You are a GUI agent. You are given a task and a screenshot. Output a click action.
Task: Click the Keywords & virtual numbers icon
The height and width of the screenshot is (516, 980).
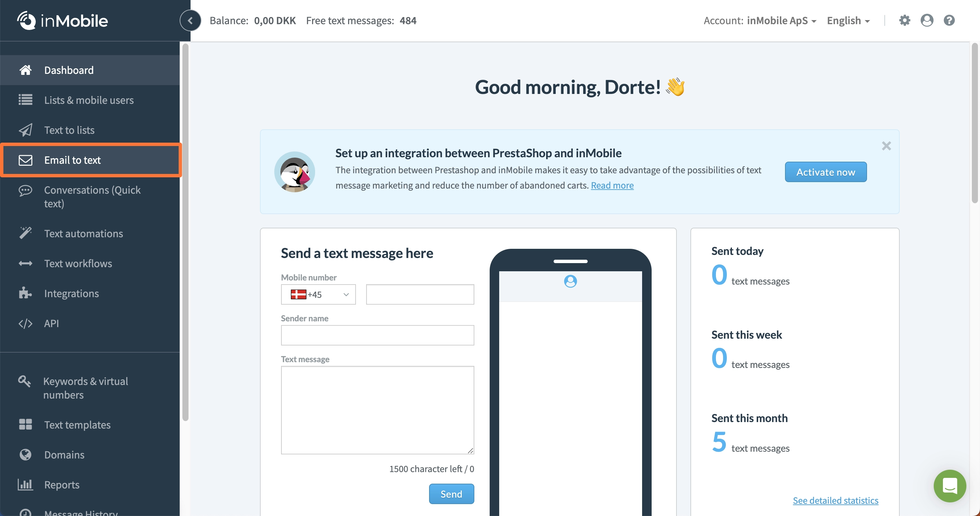24,381
